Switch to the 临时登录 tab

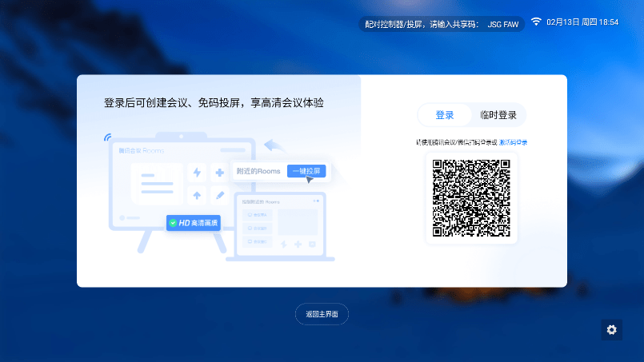click(498, 115)
